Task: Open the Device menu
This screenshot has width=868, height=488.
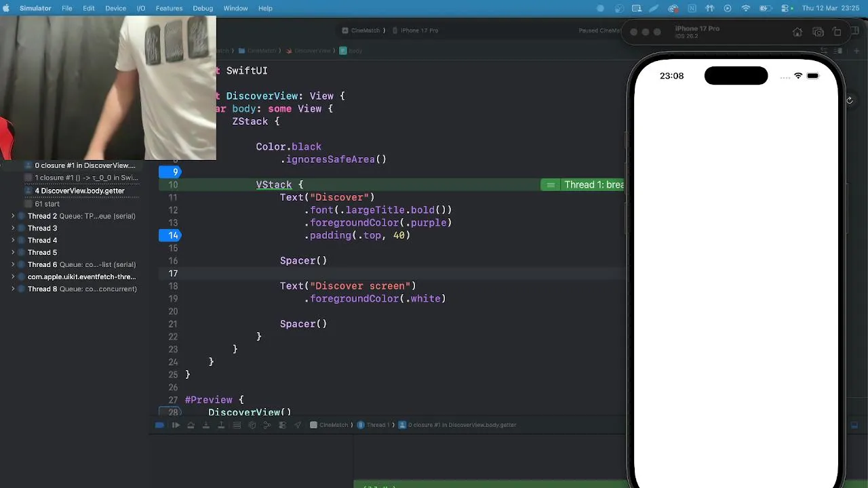Action: coord(115,8)
